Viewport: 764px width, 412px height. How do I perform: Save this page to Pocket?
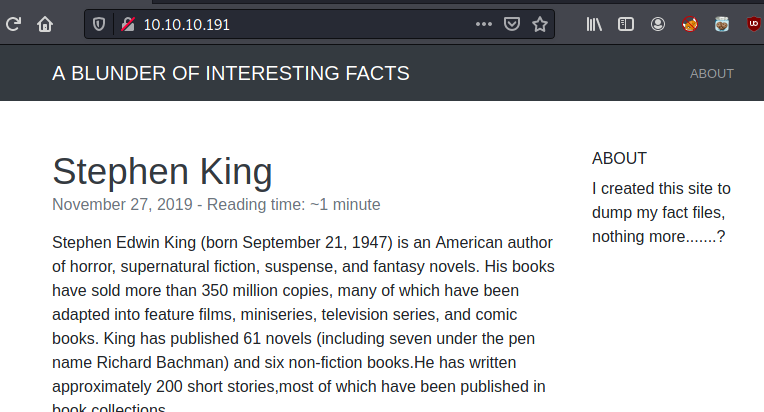click(x=512, y=24)
